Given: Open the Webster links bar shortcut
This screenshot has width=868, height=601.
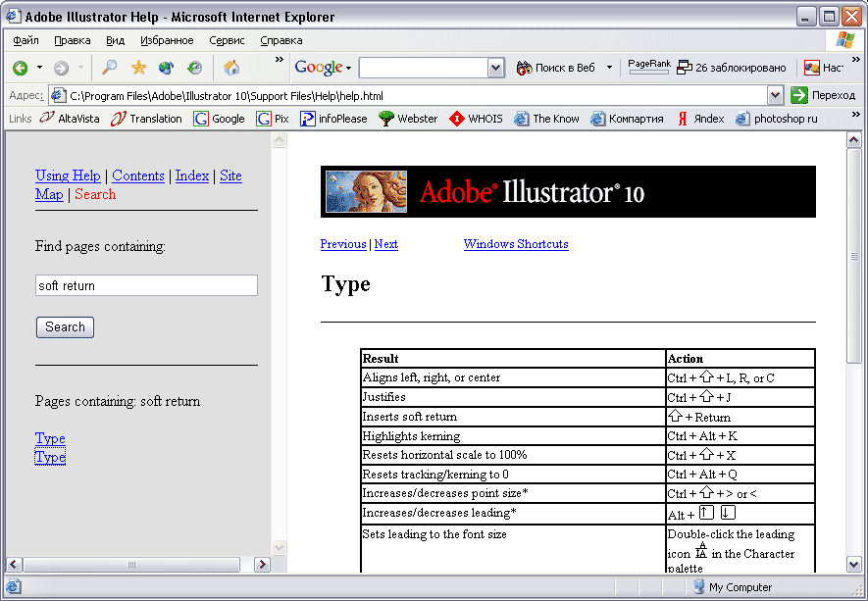Looking at the screenshot, I should click(408, 119).
